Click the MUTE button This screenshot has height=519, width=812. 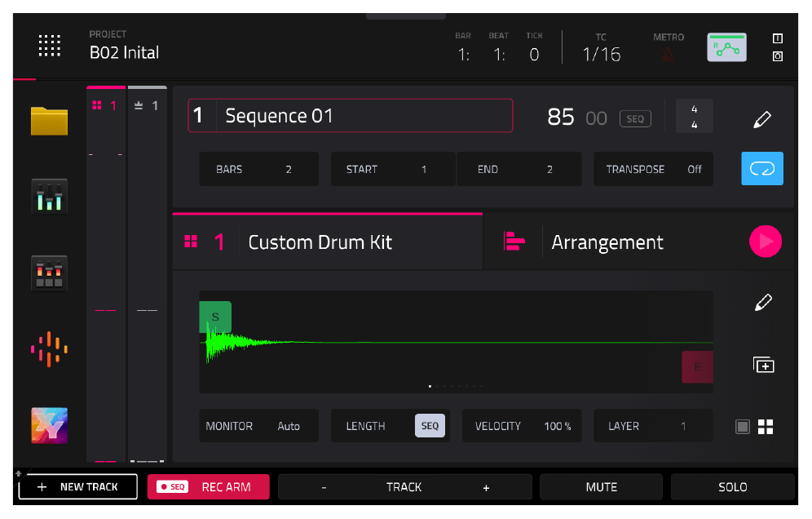click(x=601, y=487)
